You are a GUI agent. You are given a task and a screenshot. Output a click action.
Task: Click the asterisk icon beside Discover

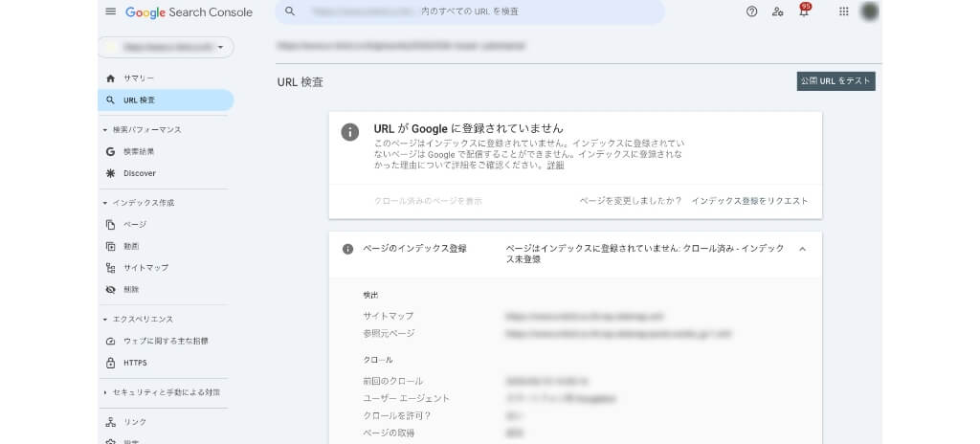tap(111, 173)
